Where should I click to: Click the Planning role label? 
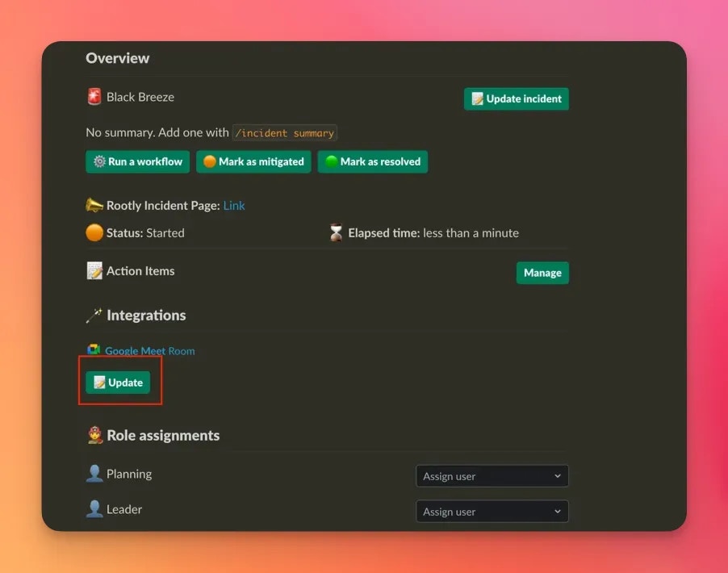[129, 474]
